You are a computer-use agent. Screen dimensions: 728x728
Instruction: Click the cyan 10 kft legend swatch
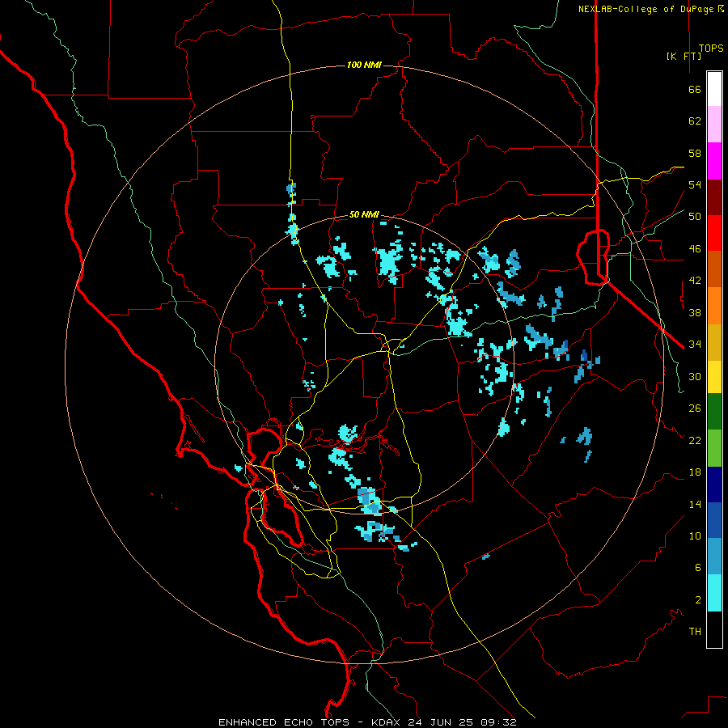[714, 593]
